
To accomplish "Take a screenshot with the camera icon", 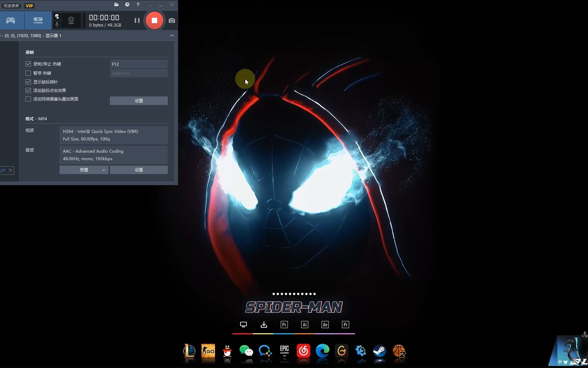I will [172, 20].
